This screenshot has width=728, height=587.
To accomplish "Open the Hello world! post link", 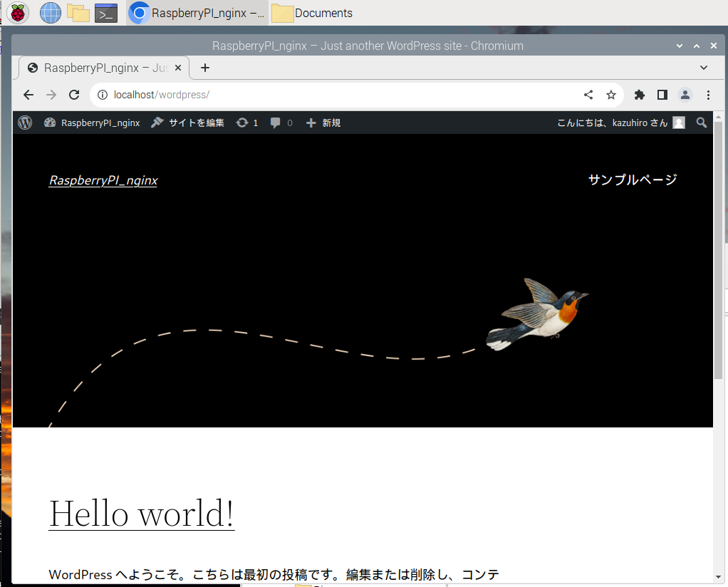I will pos(141,513).
